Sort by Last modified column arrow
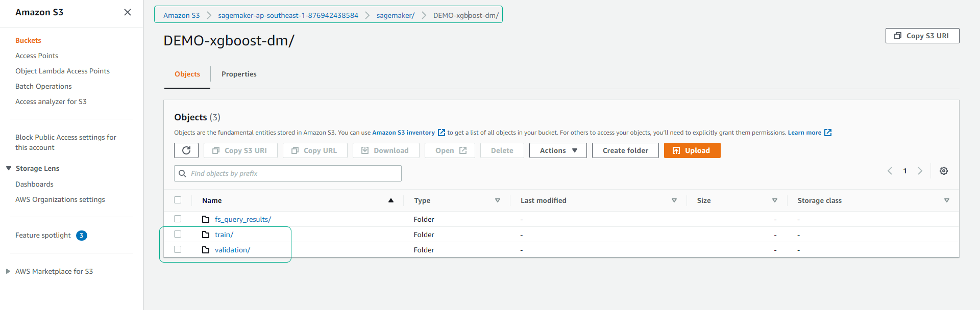The height and width of the screenshot is (310, 980). (674, 200)
